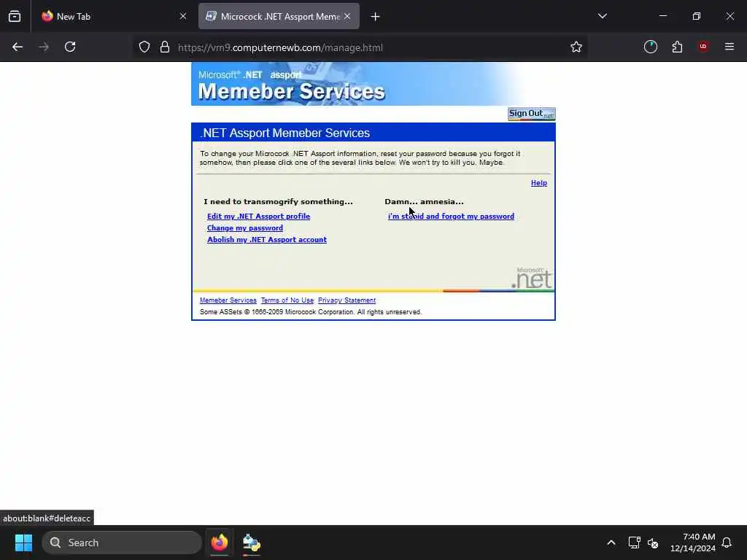Image resolution: width=747 pixels, height=560 pixels.
Task: Click the Memeber Services banner image
Action: tap(373, 84)
